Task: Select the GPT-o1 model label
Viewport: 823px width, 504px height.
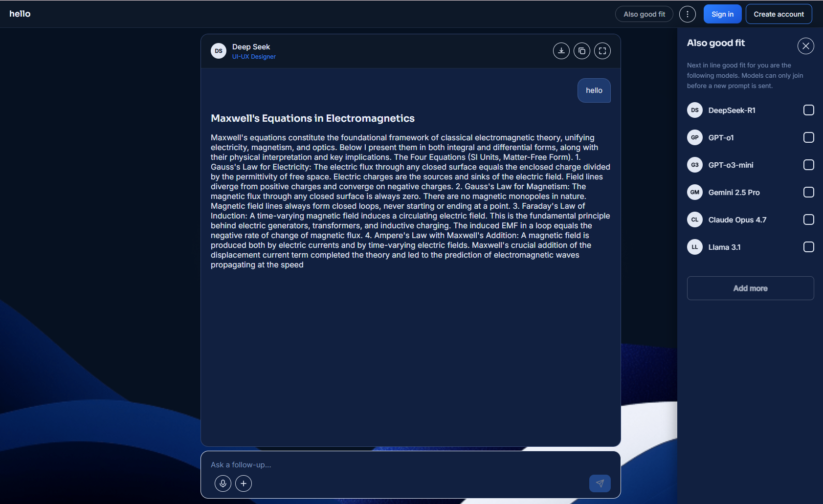Action: click(x=721, y=138)
